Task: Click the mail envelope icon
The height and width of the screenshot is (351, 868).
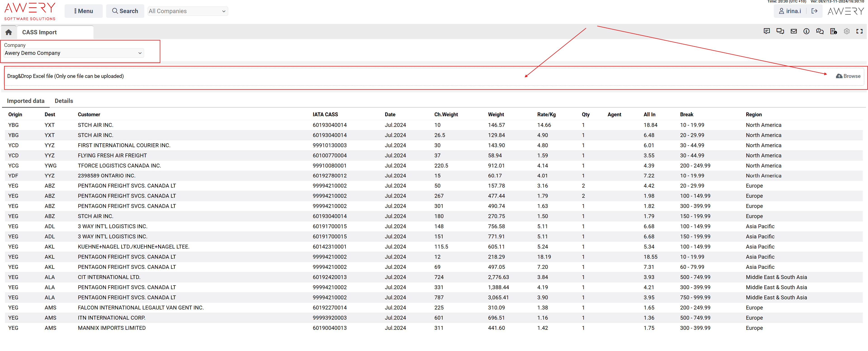Action: (793, 31)
